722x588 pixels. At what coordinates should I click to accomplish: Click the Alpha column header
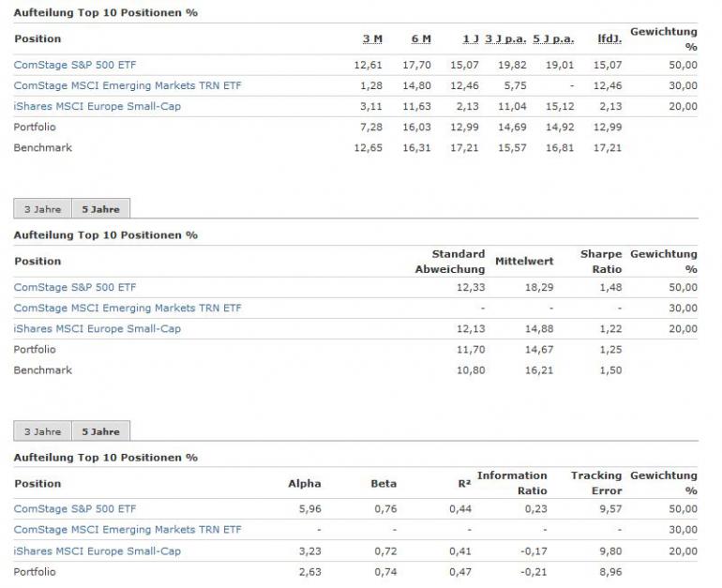tap(304, 484)
